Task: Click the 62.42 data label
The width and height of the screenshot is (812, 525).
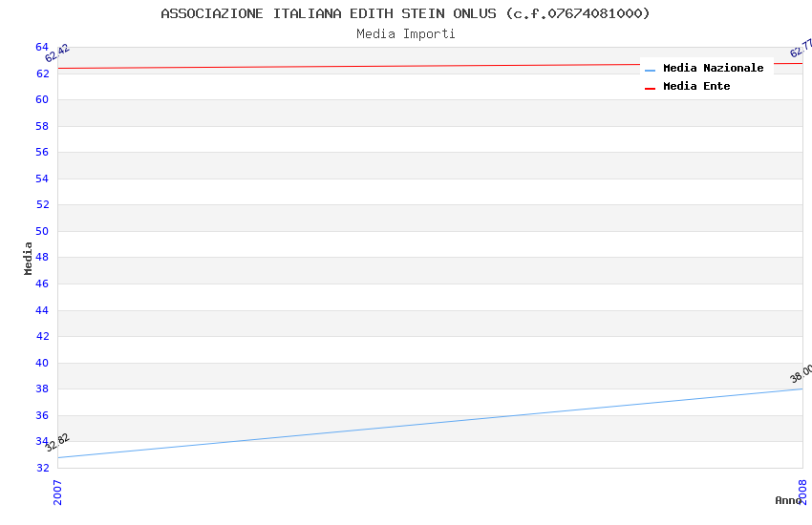Action: 57,52
